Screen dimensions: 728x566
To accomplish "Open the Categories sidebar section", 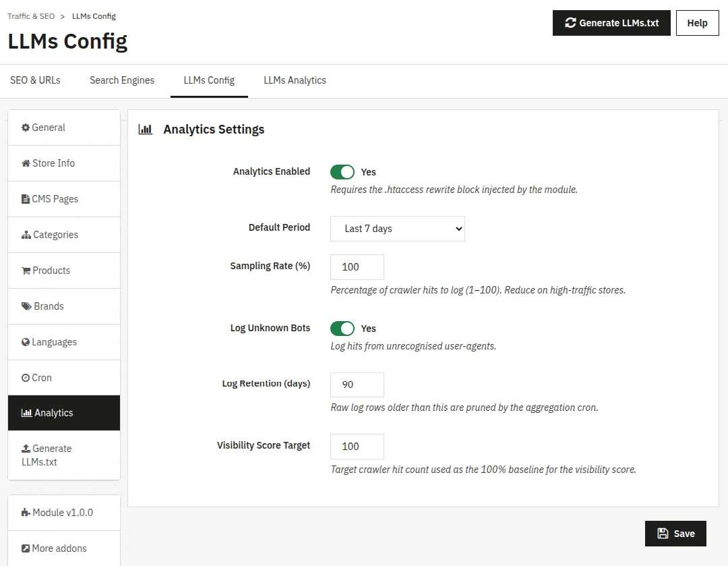I will click(64, 235).
